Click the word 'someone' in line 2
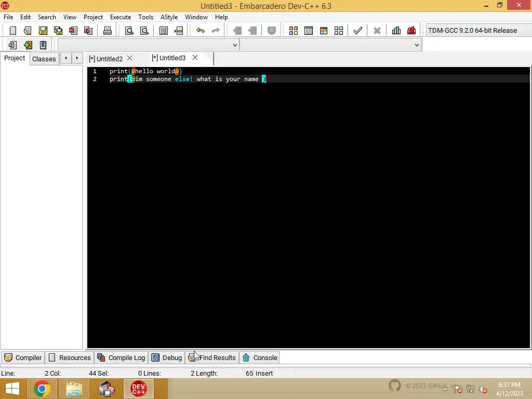Image resolution: width=532 pixels, height=399 pixels. coord(158,79)
